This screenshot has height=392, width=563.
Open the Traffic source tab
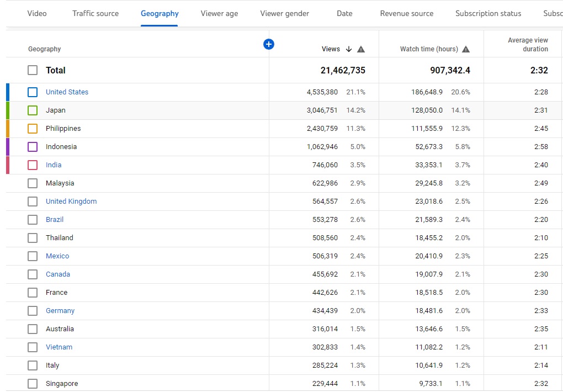[95, 14]
